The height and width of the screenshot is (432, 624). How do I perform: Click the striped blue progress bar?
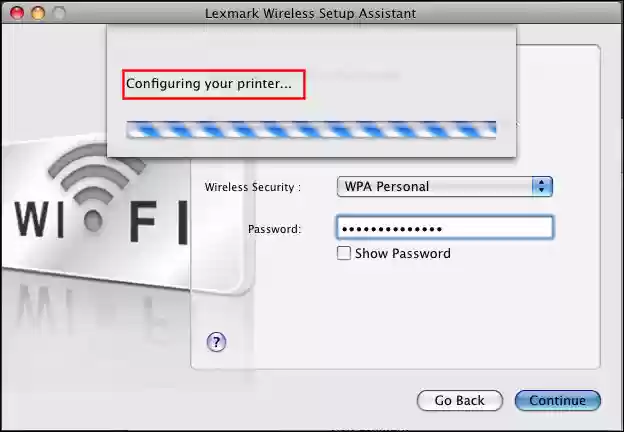(311, 130)
